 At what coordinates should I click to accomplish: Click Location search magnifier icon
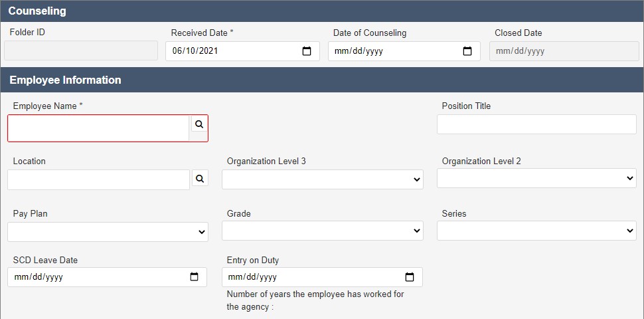[x=200, y=178]
